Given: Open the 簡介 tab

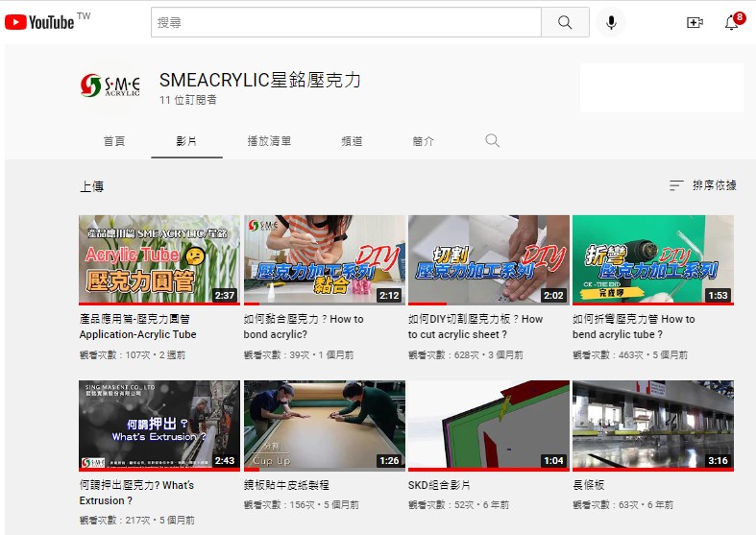Looking at the screenshot, I should (423, 141).
